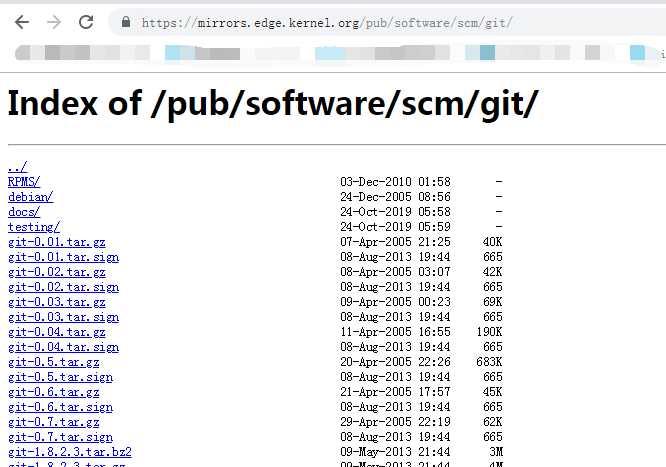The width and height of the screenshot is (666, 467).
Task: Select the 62K file size
Action: click(x=492, y=422)
